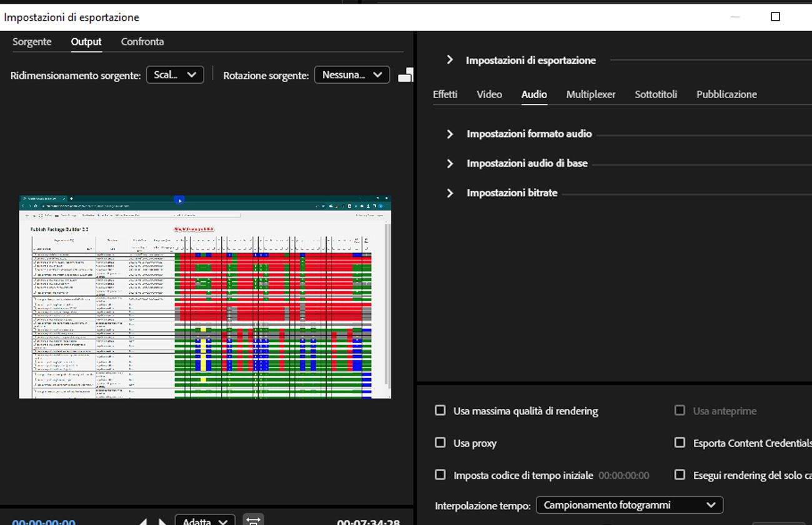Screen dimensions: 812x525
Task: Open the Ridimensionamento sorgente dropdown
Action: pos(175,74)
